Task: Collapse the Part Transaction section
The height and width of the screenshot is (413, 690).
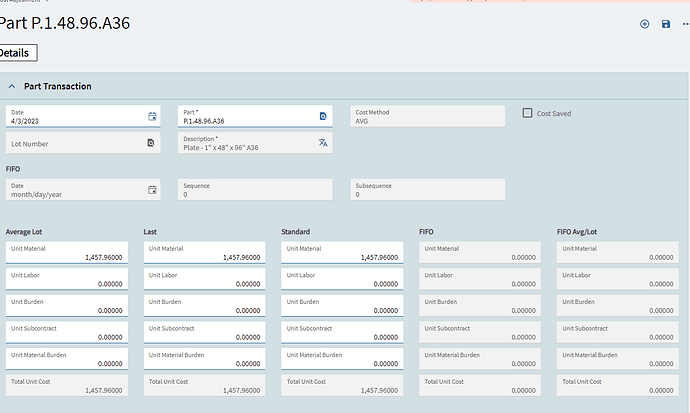Action: 12,86
